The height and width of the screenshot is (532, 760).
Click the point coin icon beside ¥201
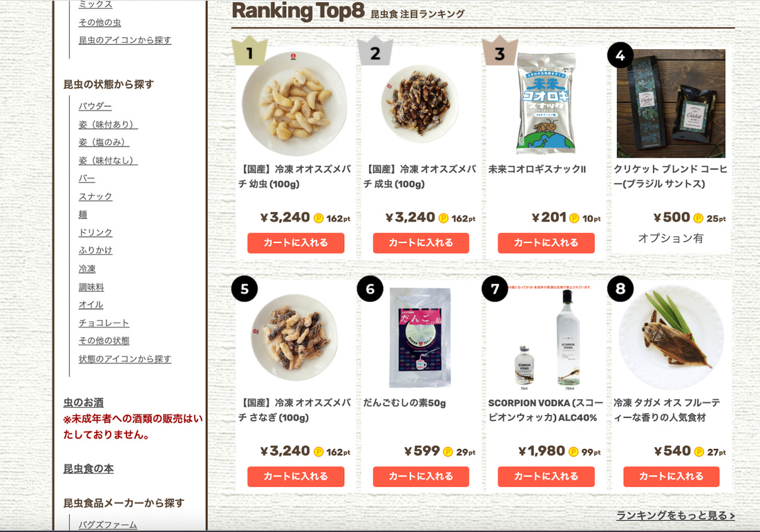(x=574, y=218)
